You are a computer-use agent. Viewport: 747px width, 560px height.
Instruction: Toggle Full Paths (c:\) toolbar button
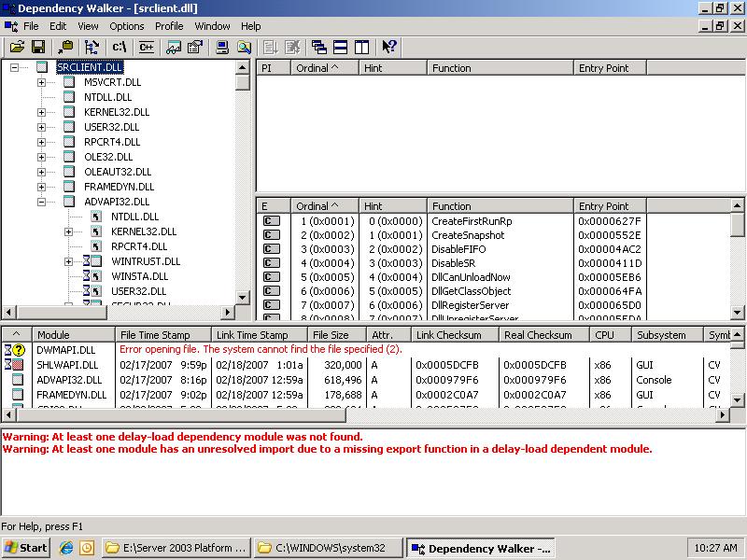click(x=120, y=47)
